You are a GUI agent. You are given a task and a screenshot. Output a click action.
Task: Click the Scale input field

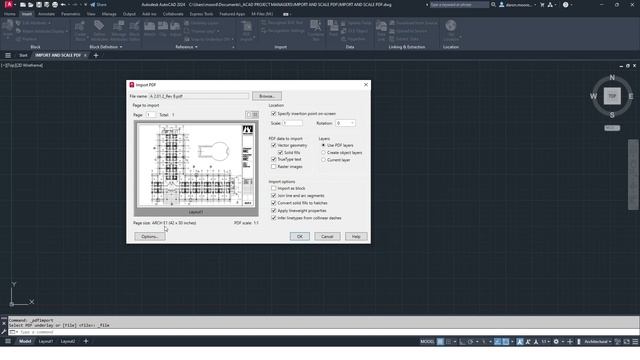coord(293,123)
